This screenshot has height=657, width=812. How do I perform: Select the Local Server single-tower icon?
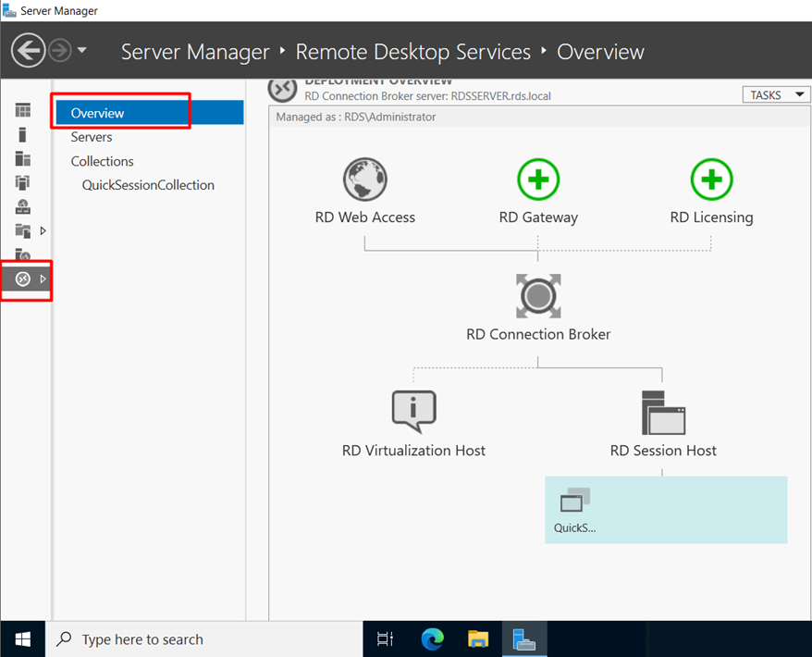(22, 135)
